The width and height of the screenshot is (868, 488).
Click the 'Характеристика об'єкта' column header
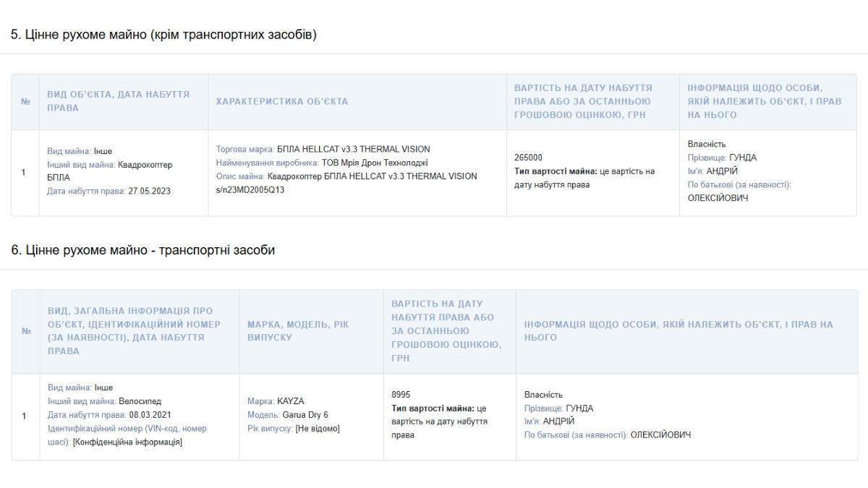(281, 101)
